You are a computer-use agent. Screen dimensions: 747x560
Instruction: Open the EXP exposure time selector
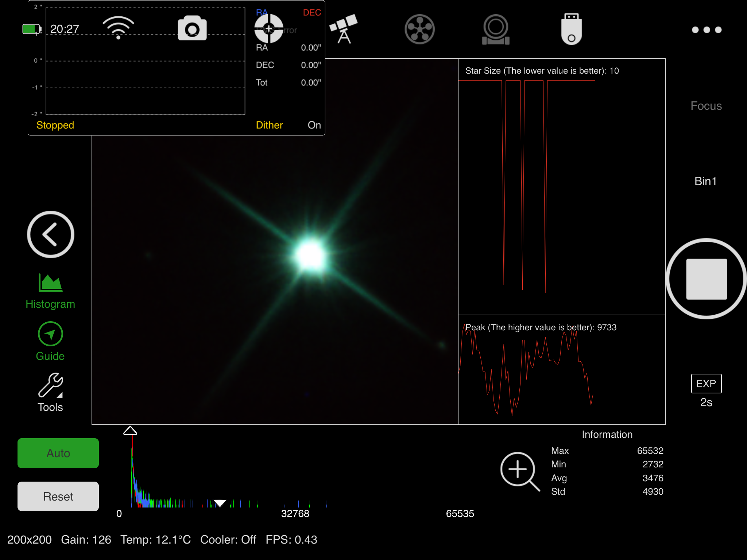click(x=706, y=384)
